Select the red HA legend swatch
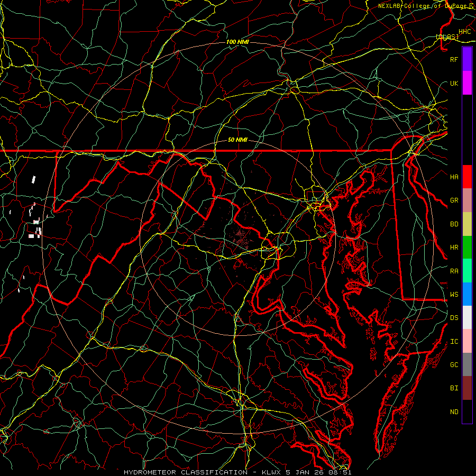Viewport: 476px width, 476px height. click(467, 177)
